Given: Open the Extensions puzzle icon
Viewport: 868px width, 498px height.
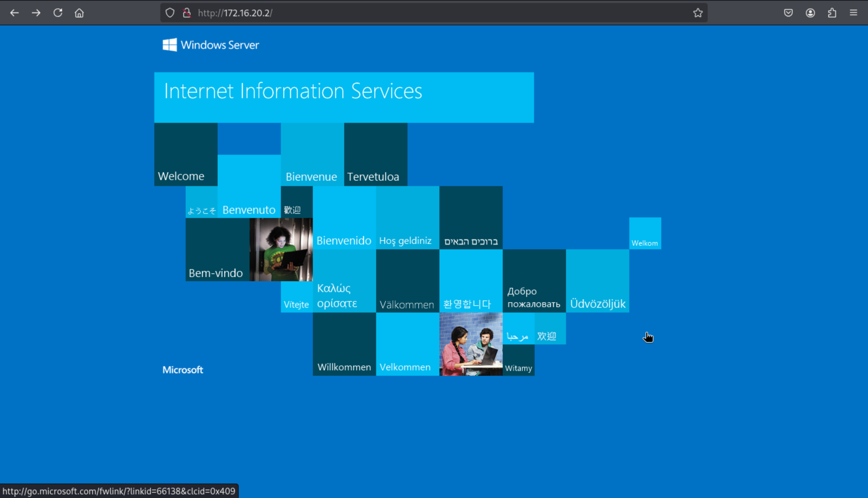Looking at the screenshot, I should 832,13.
